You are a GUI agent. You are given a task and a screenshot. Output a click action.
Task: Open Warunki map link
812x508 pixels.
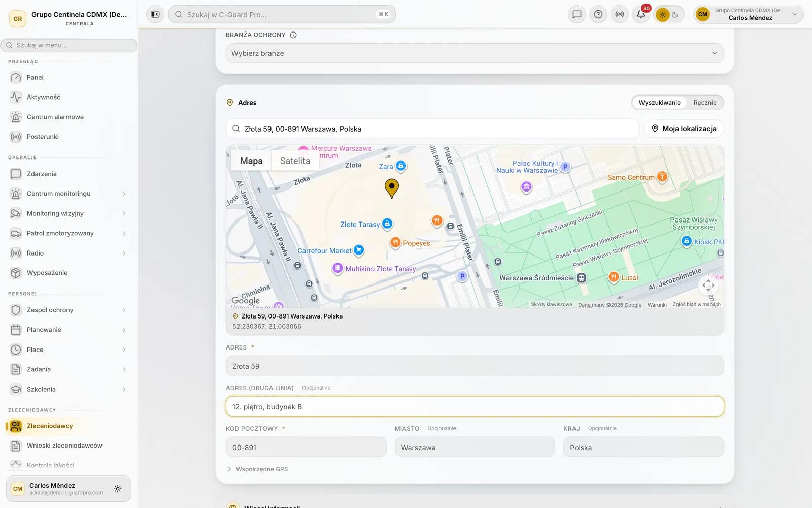tap(657, 305)
